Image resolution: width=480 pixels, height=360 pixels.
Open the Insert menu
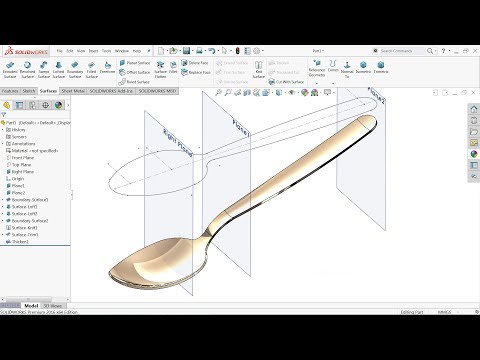93,51
